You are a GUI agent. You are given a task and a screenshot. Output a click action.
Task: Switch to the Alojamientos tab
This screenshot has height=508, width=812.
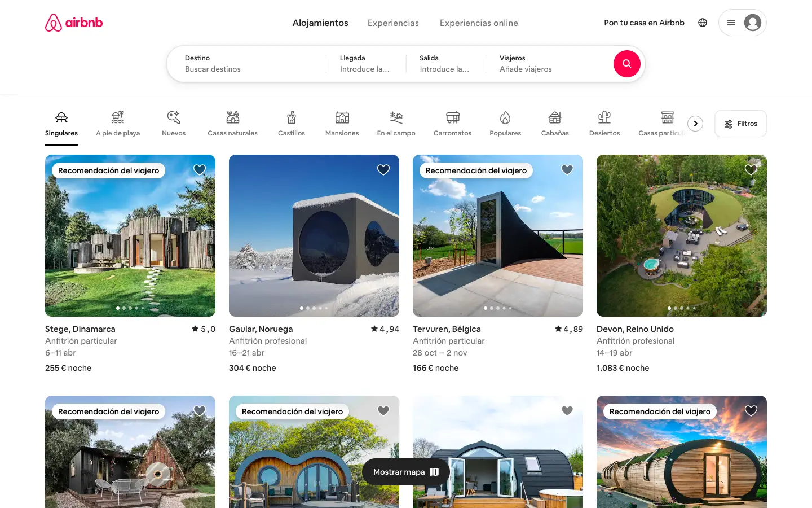tap(320, 23)
